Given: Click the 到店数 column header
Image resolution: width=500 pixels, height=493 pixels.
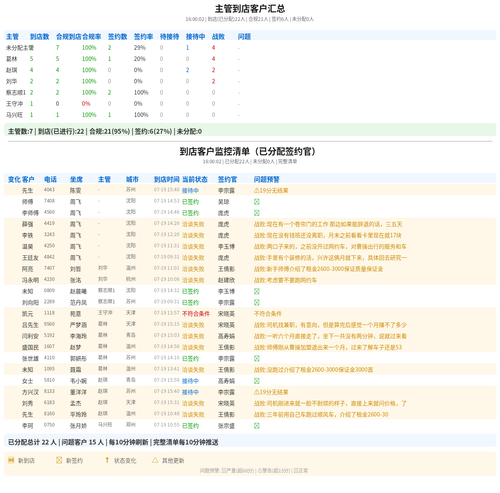Looking at the screenshot, I should tap(40, 36).
